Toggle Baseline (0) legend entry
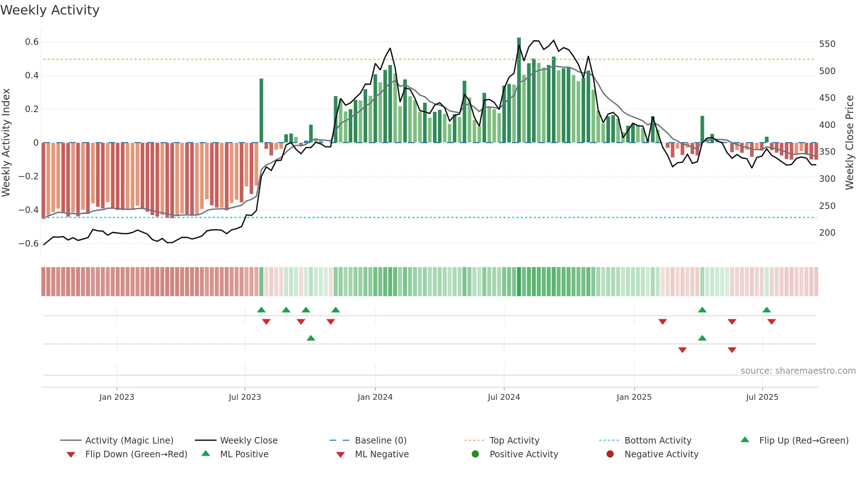868x488 pixels. pyautogui.click(x=368, y=440)
